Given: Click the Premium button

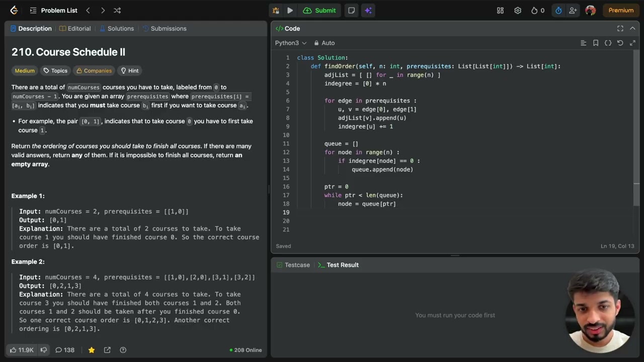Looking at the screenshot, I should click(621, 10).
